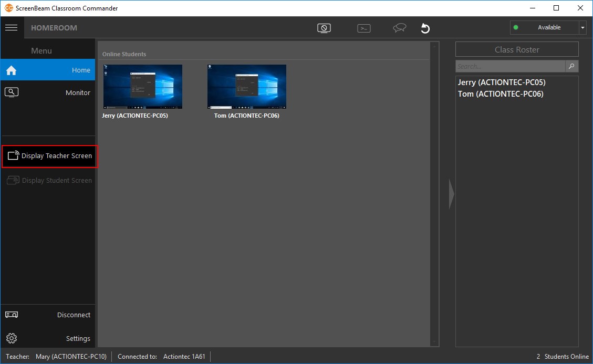The height and width of the screenshot is (364, 593).
Task: Click the remote command terminal icon
Action: (364, 28)
